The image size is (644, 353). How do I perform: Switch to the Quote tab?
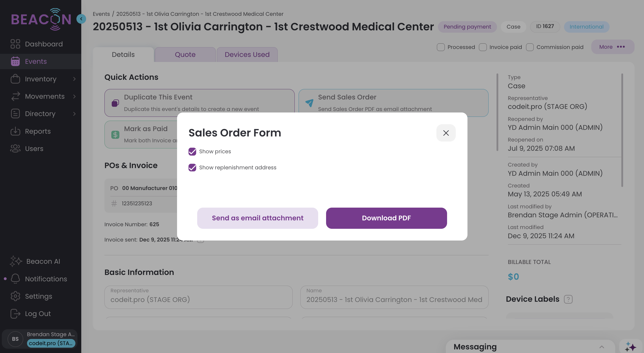(x=185, y=55)
